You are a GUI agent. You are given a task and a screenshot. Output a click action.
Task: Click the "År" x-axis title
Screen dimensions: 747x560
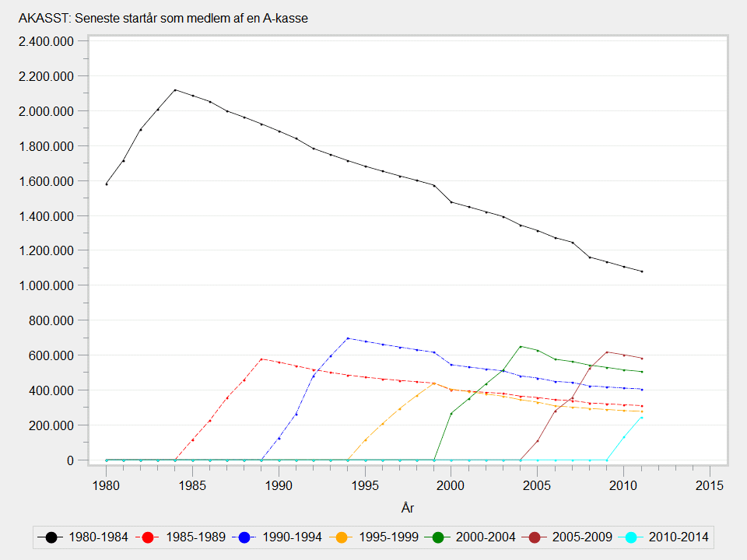(x=408, y=507)
